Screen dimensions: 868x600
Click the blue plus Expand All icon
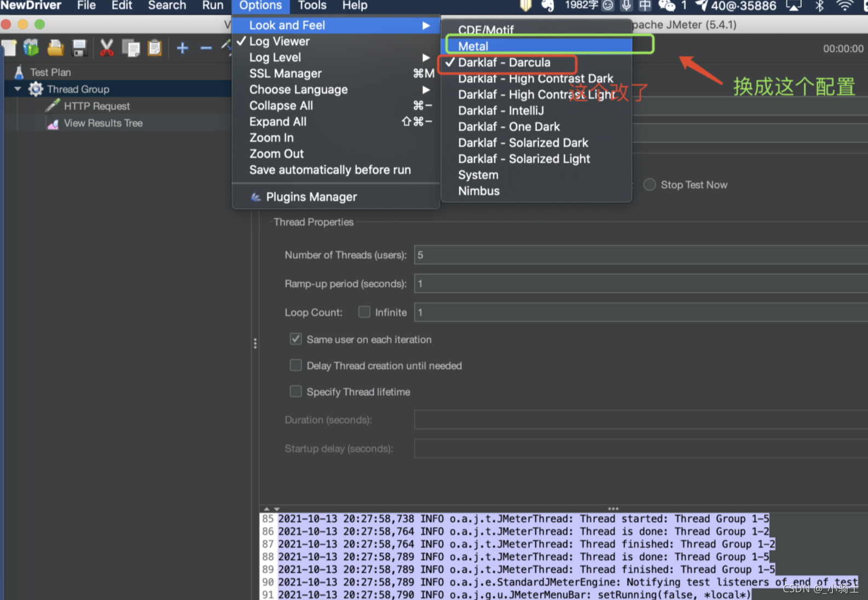(x=182, y=48)
